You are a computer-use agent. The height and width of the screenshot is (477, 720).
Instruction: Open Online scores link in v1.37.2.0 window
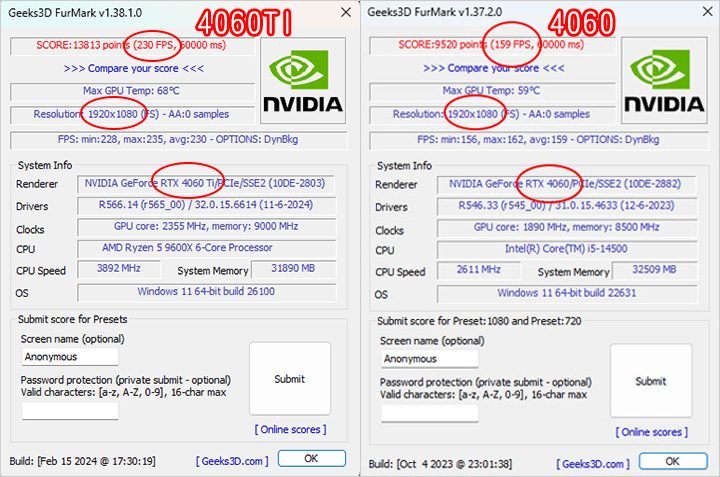(652, 432)
